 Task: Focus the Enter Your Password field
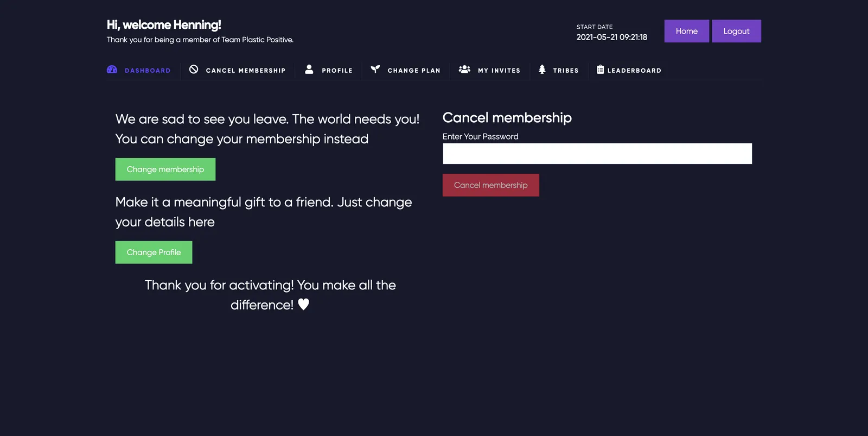pos(597,154)
